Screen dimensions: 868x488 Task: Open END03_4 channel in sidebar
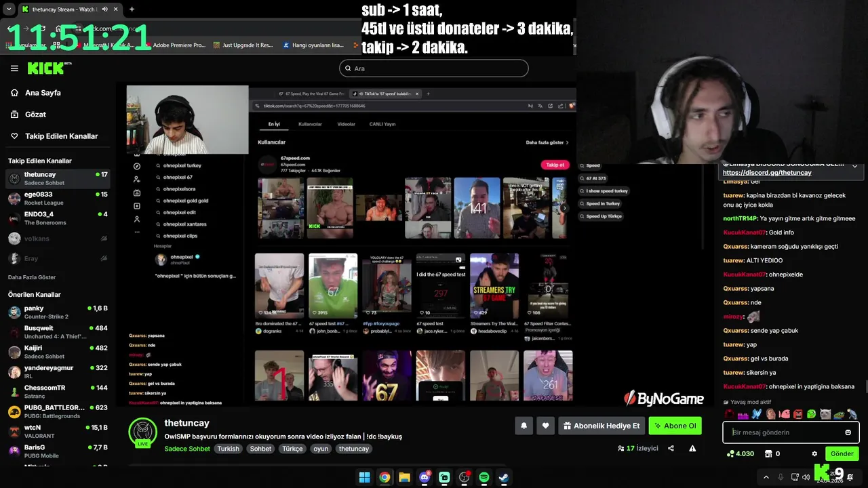click(58, 218)
